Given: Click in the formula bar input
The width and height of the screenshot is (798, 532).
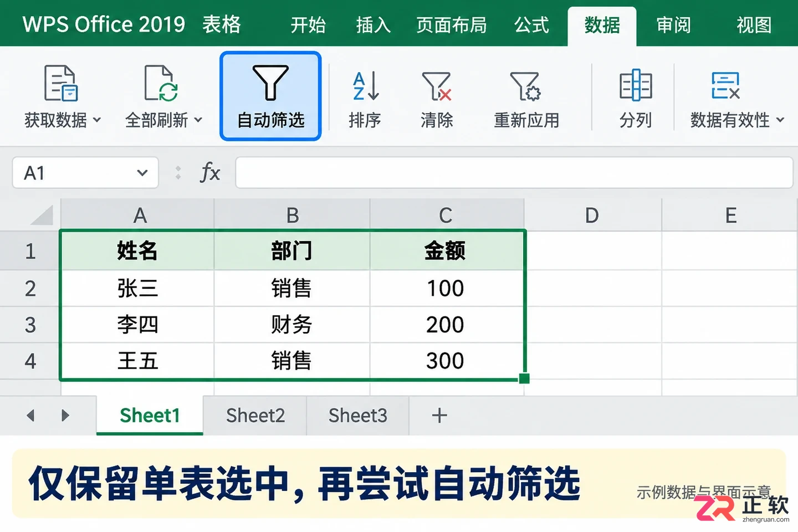Looking at the screenshot, I should pyautogui.click(x=514, y=173).
